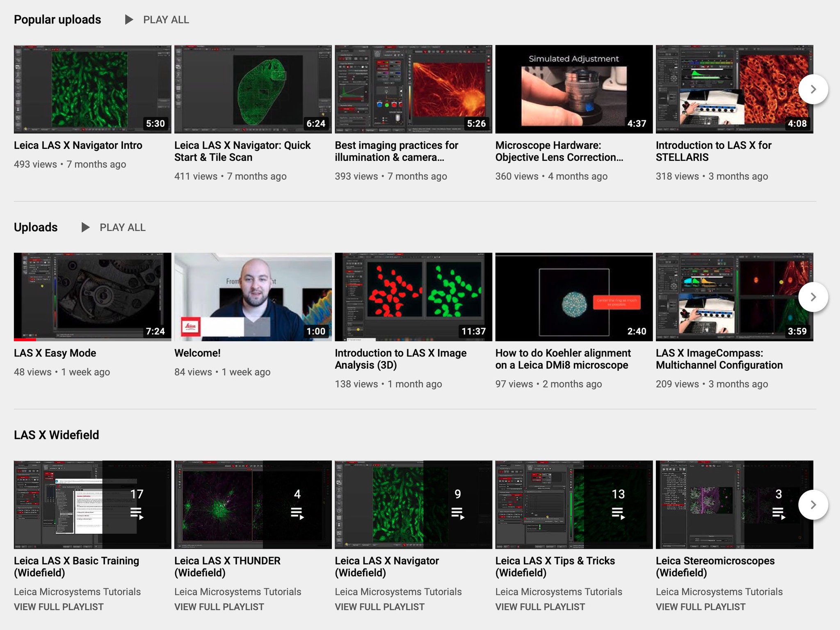Click playlist icon on Tips & Tricks thumbnail

tap(618, 513)
